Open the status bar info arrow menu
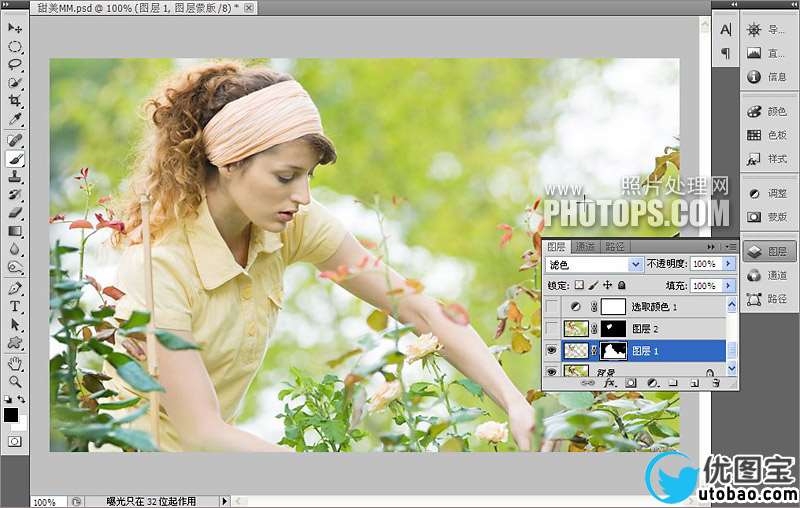Image resolution: width=800 pixels, height=508 pixels. 224,501
